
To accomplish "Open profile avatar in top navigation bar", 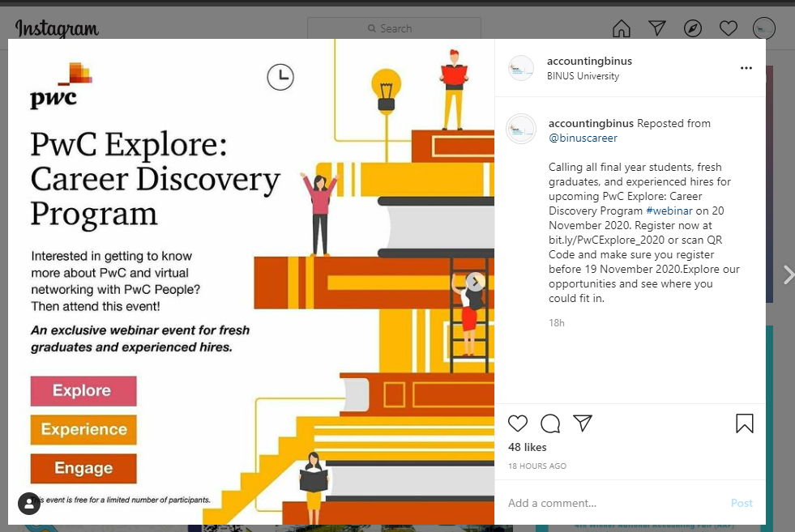I will pyautogui.click(x=764, y=28).
